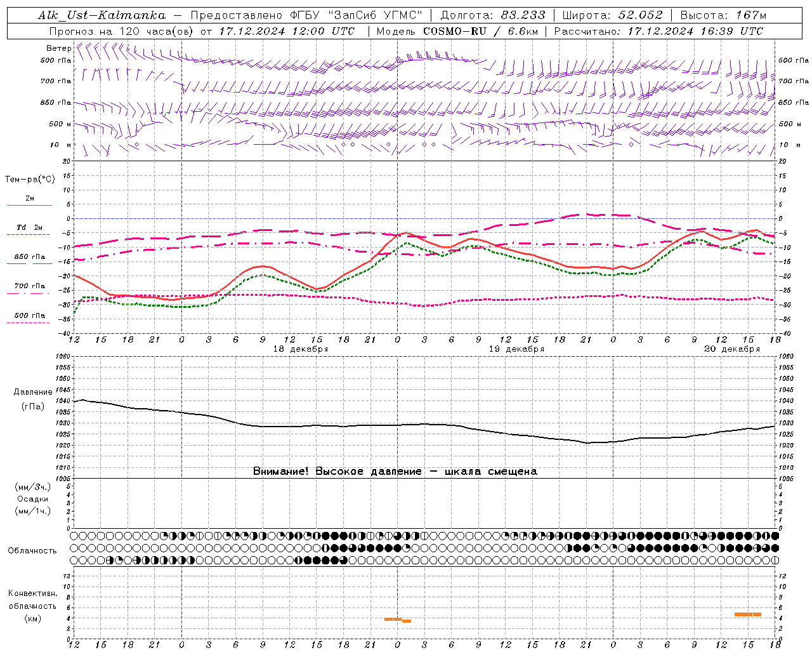
Task: Click the 18 декабря date label
Action: (x=300, y=349)
